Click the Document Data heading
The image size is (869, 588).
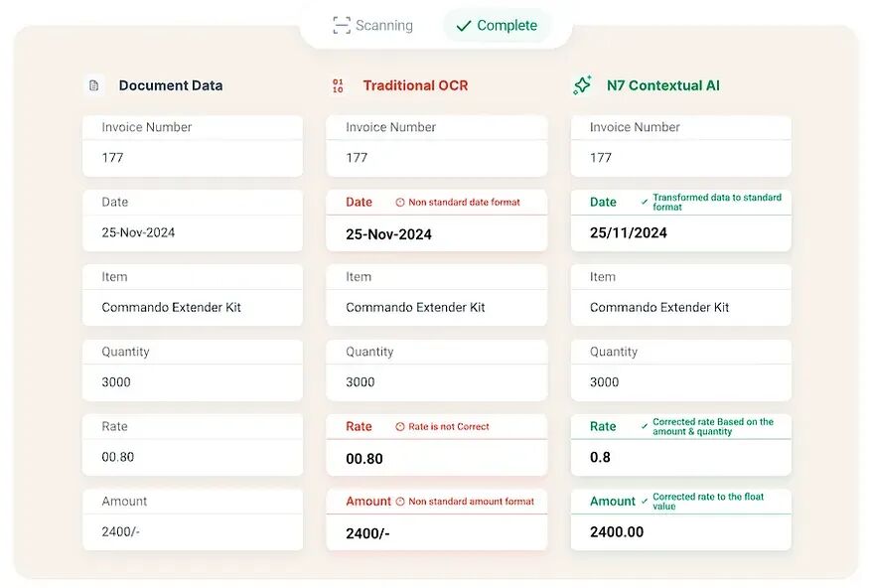(171, 85)
